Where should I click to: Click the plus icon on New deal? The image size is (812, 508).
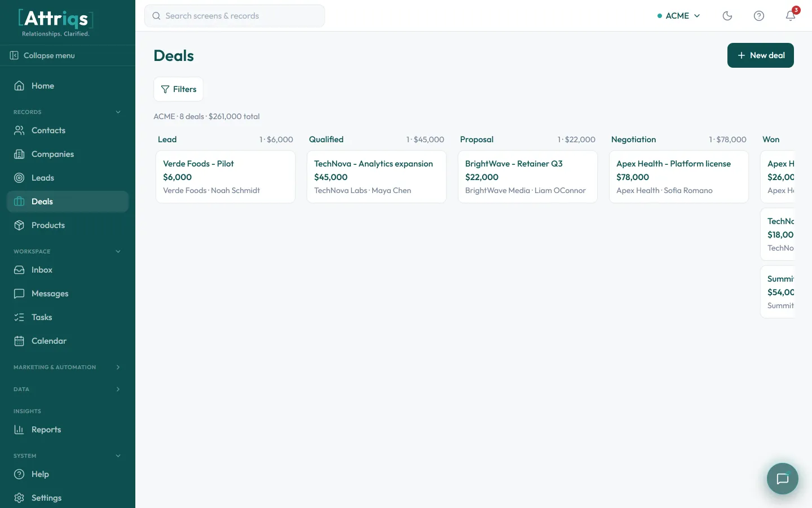742,55
